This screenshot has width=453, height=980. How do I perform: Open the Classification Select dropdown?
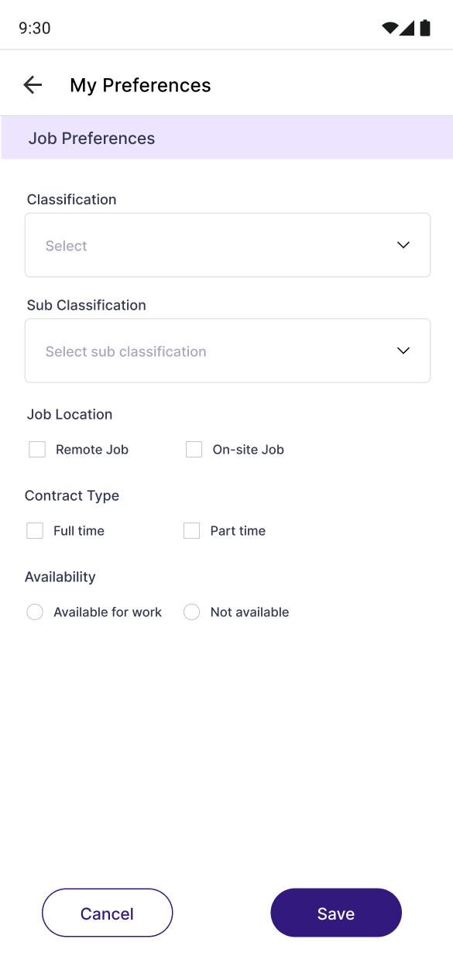228,245
